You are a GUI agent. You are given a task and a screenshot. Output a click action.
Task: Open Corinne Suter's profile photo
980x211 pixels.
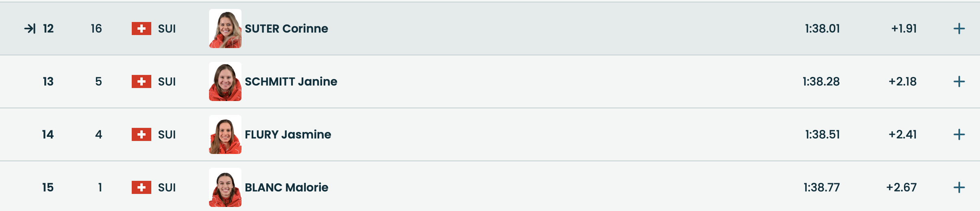(225, 29)
